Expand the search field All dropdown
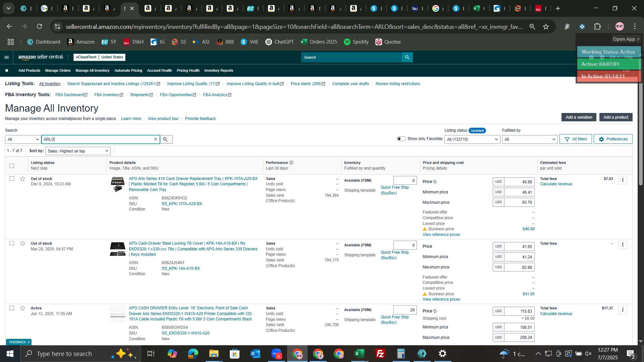 click(23, 139)
